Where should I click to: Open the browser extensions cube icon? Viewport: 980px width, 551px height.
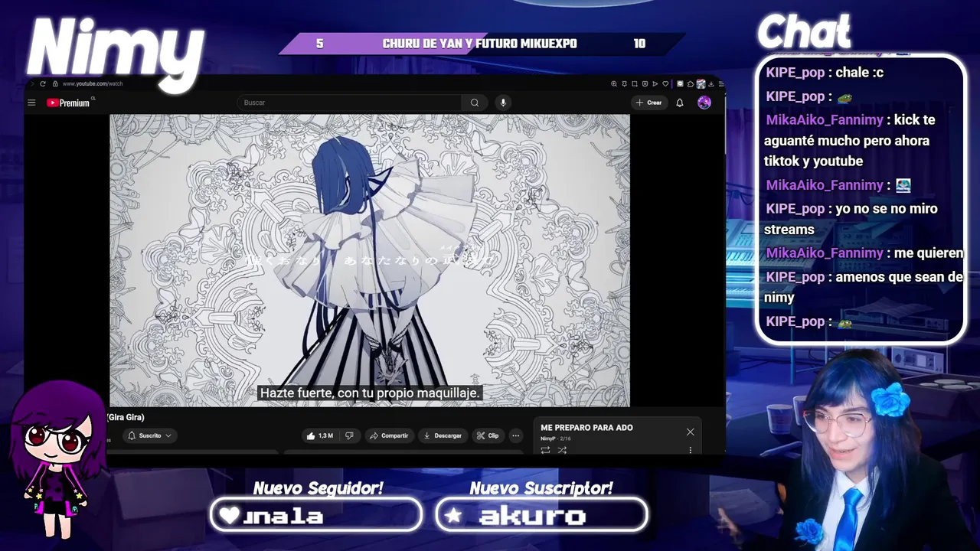(691, 84)
